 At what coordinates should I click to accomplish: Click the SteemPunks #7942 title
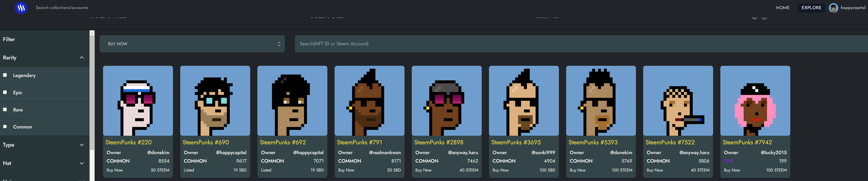pos(747,143)
